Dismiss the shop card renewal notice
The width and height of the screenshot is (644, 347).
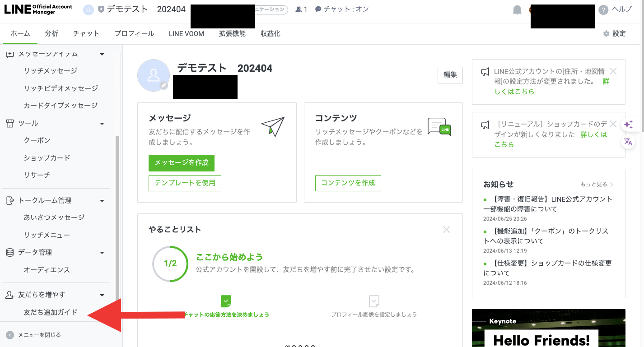613,124
